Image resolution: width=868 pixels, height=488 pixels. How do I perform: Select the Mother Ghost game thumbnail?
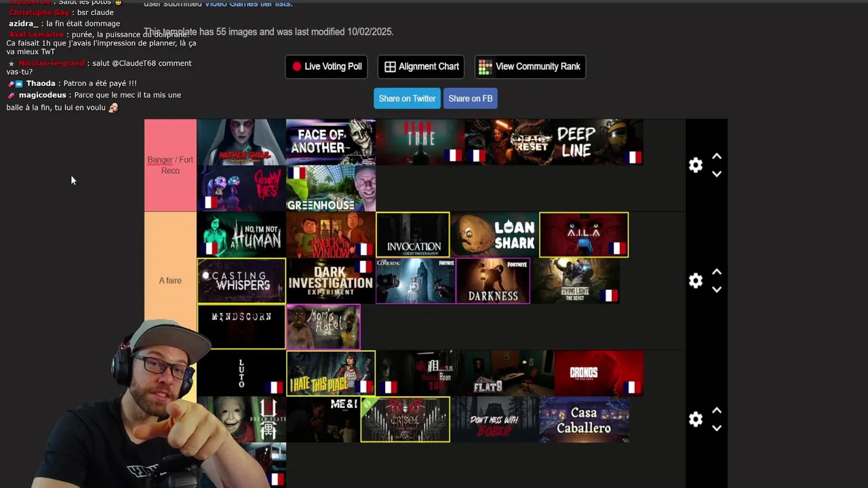click(x=241, y=142)
